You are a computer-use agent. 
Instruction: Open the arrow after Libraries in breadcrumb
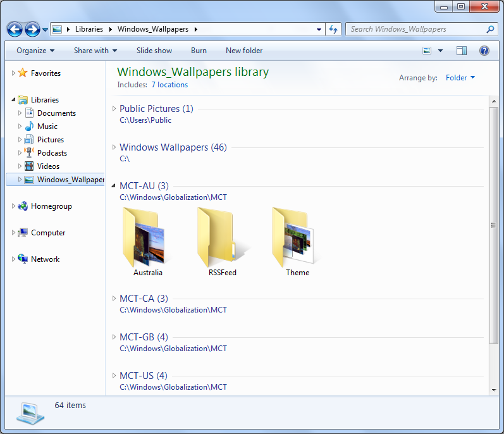point(110,29)
